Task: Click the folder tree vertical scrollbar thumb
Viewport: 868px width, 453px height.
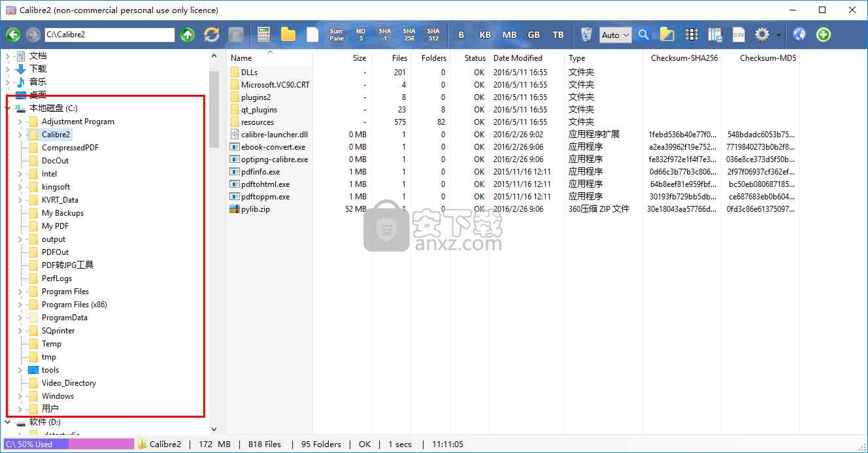Action: 214,110
